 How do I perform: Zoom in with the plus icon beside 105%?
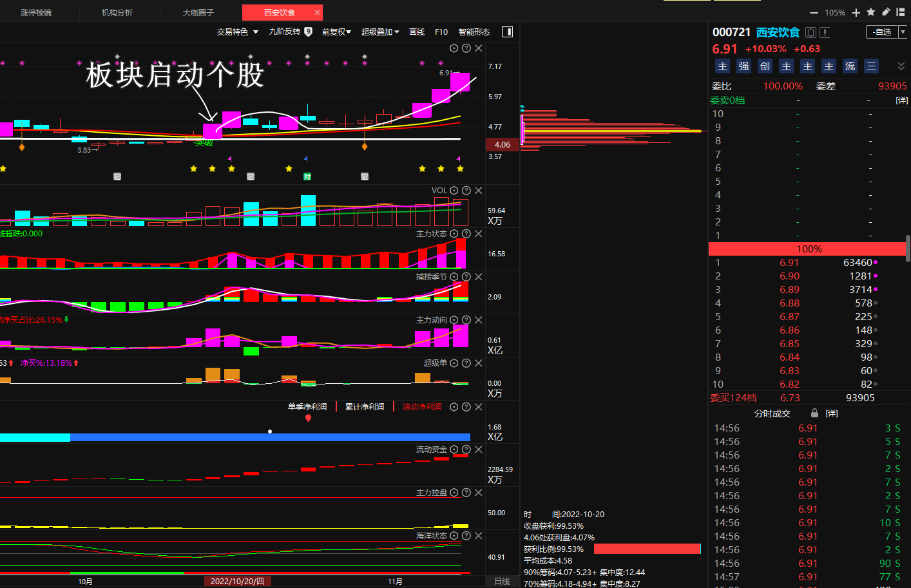(x=856, y=13)
